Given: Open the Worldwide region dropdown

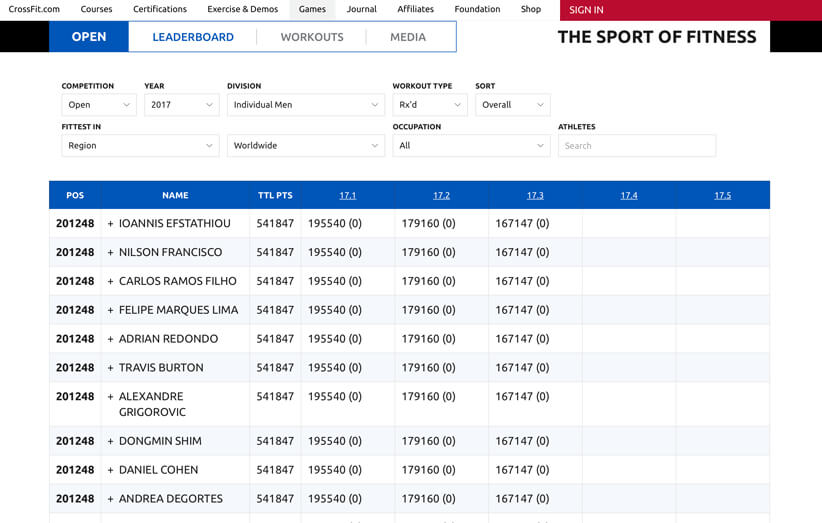Looking at the screenshot, I should click(305, 146).
